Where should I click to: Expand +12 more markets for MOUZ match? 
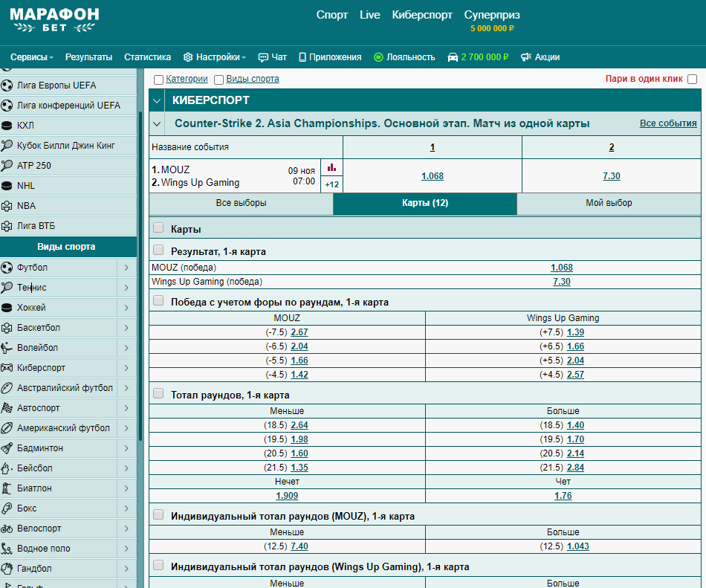tap(332, 184)
